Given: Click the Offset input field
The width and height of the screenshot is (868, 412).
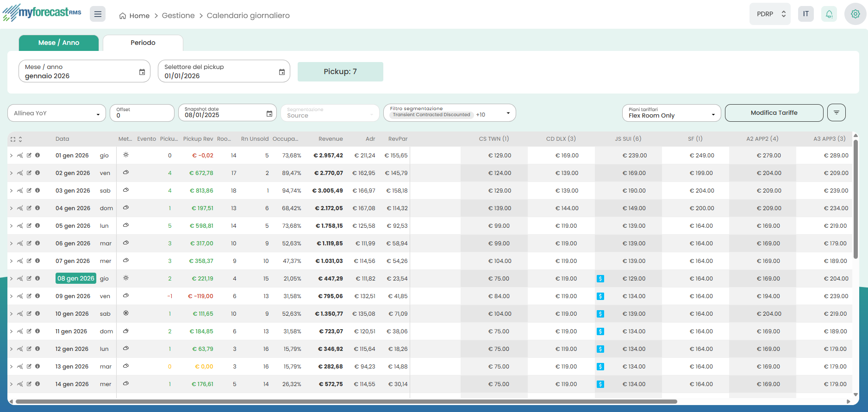Looking at the screenshot, I should tap(142, 115).
